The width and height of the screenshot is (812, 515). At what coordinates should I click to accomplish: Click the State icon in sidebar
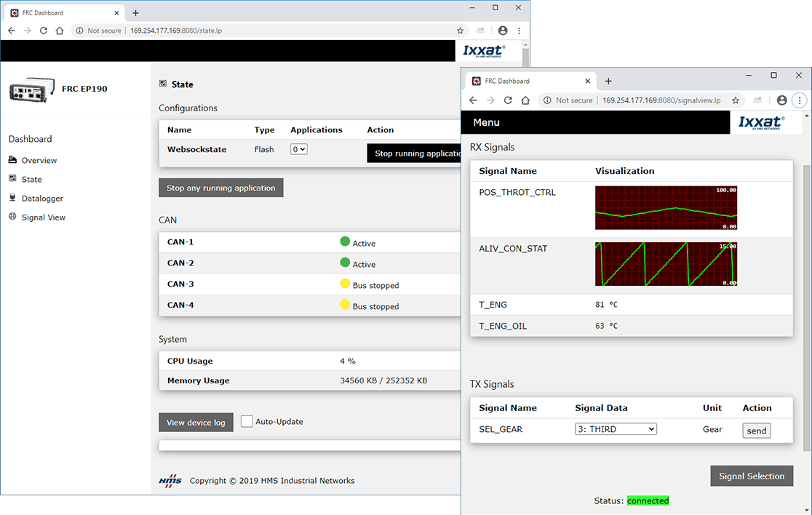[x=13, y=178]
